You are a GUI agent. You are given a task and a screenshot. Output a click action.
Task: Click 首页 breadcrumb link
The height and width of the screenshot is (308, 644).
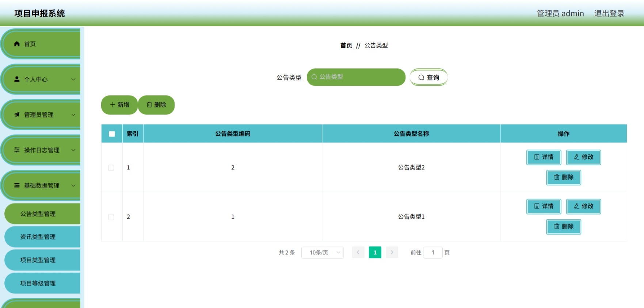click(346, 45)
